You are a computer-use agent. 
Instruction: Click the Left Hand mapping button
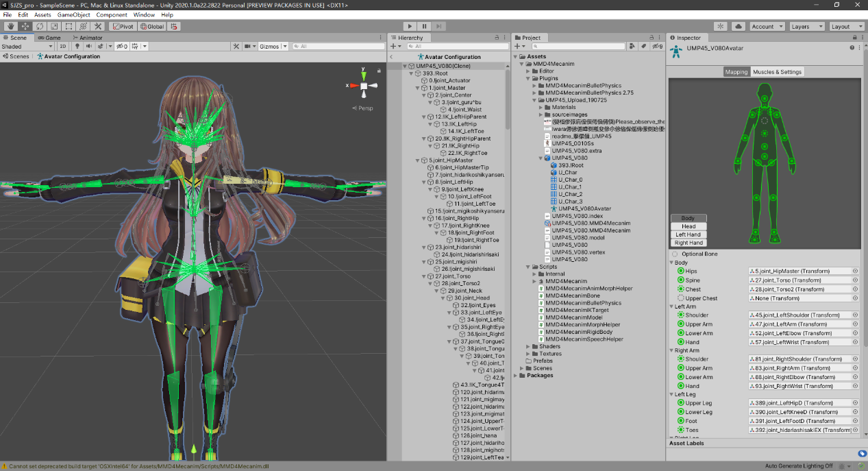(689, 234)
